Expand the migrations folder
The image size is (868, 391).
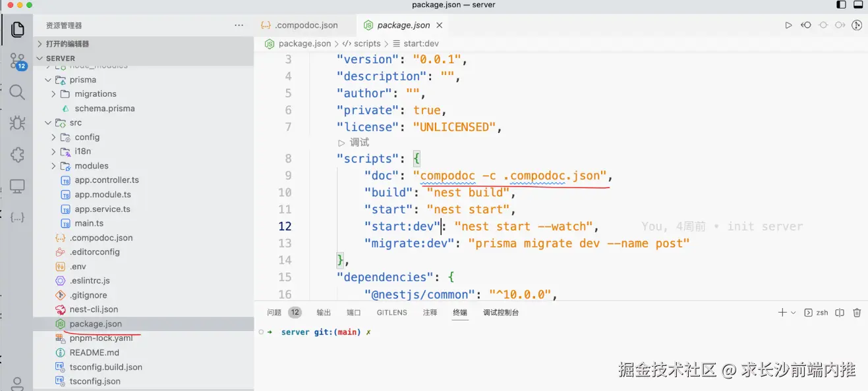point(96,94)
